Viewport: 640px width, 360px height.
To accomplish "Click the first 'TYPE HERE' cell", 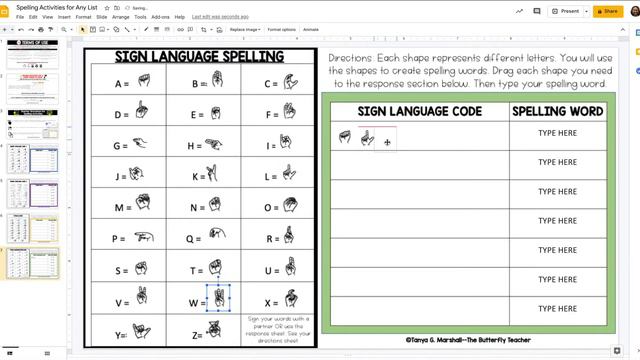I will pyautogui.click(x=558, y=133).
